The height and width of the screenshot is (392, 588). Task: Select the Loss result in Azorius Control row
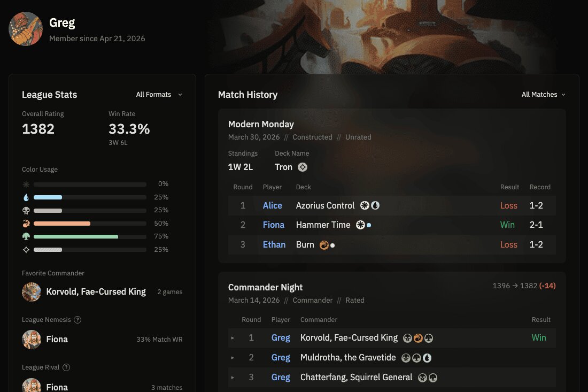point(508,205)
